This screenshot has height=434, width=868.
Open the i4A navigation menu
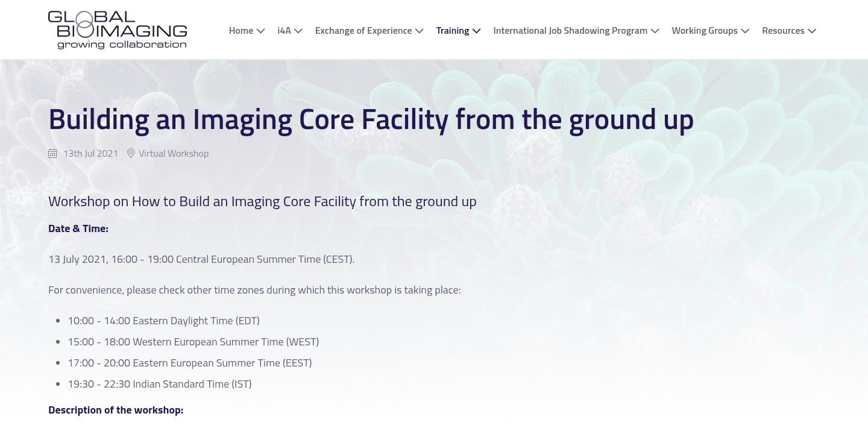coord(289,31)
